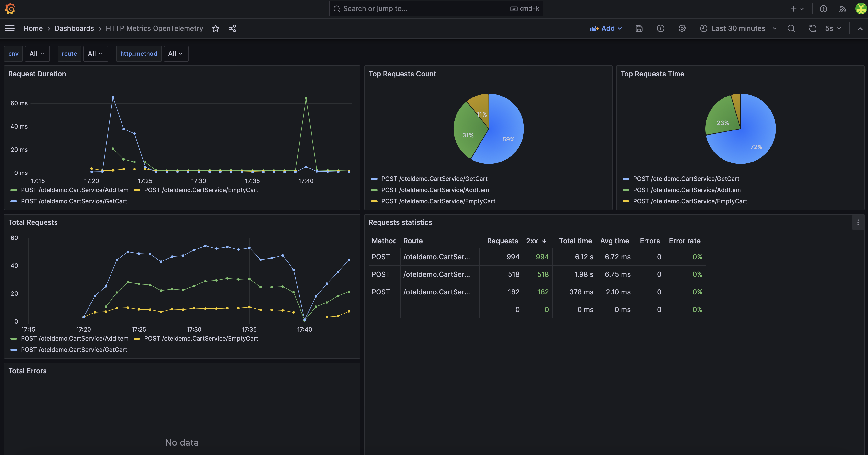The image size is (868, 455).
Task: Click the Search or jump to field
Action: (x=436, y=9)
